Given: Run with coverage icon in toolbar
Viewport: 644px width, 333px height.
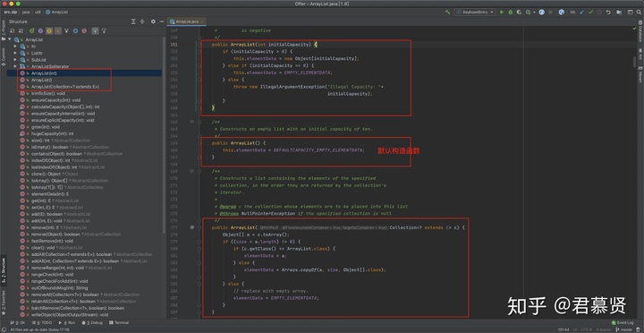Looking at the screenshot, I should tap(519, 13).
